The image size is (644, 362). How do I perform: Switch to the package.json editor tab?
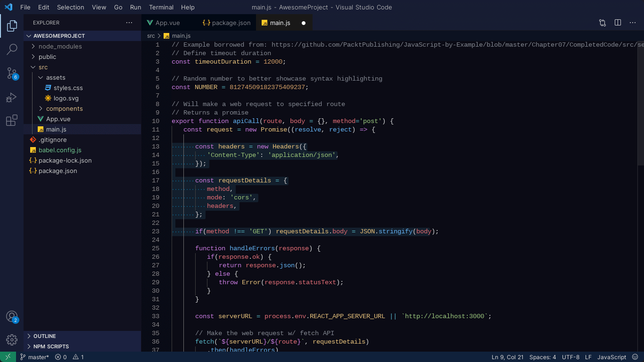point(227,23)
